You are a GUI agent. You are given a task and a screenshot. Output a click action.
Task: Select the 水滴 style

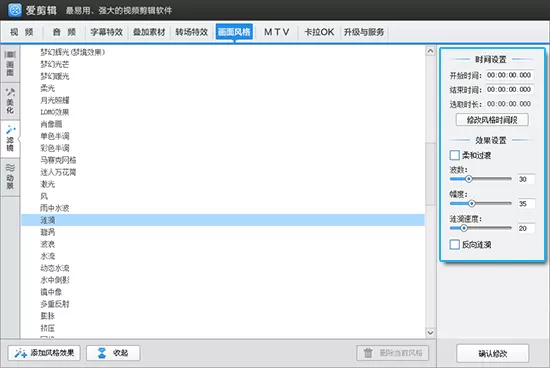click(47, 256)
